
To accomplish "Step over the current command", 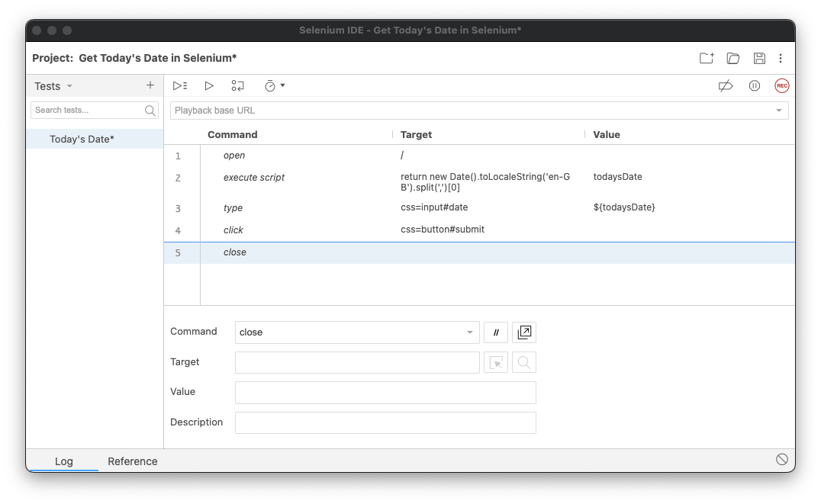I will (x=237, y=85).
